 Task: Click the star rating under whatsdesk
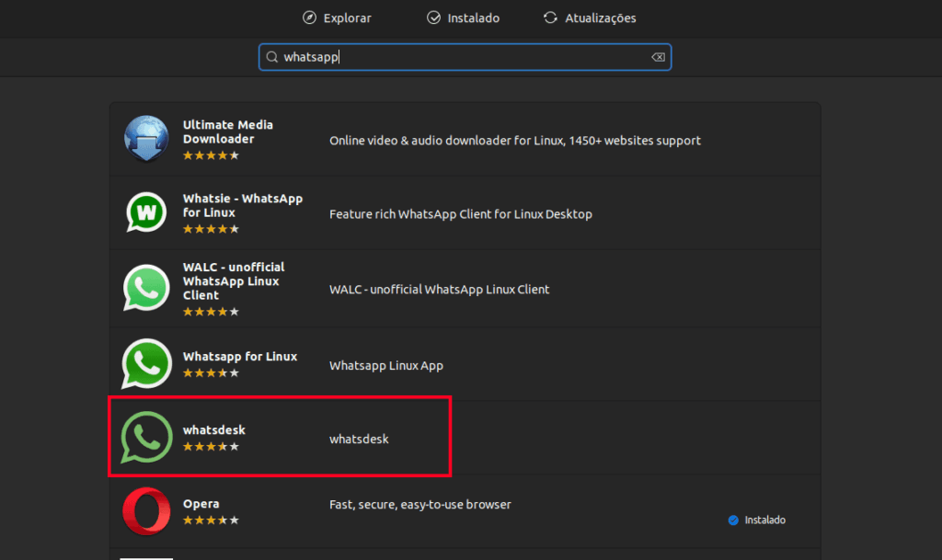pyautogui.click(x=211, y=448)
